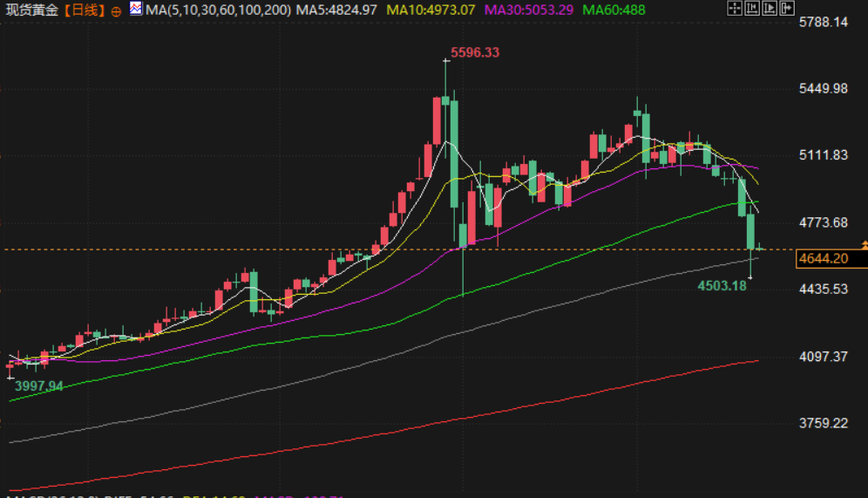Click the last candlestick with 4503.18 low
868x498 pixels.
[750, 231]
